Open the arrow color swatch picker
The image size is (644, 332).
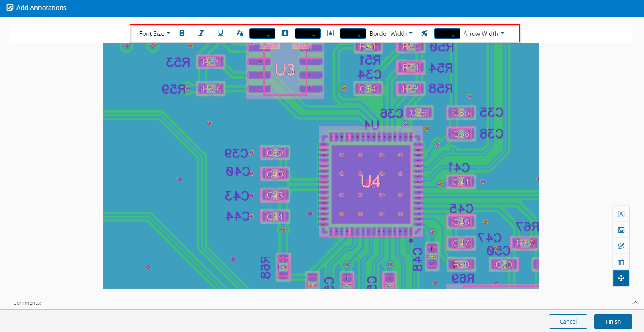447,33
